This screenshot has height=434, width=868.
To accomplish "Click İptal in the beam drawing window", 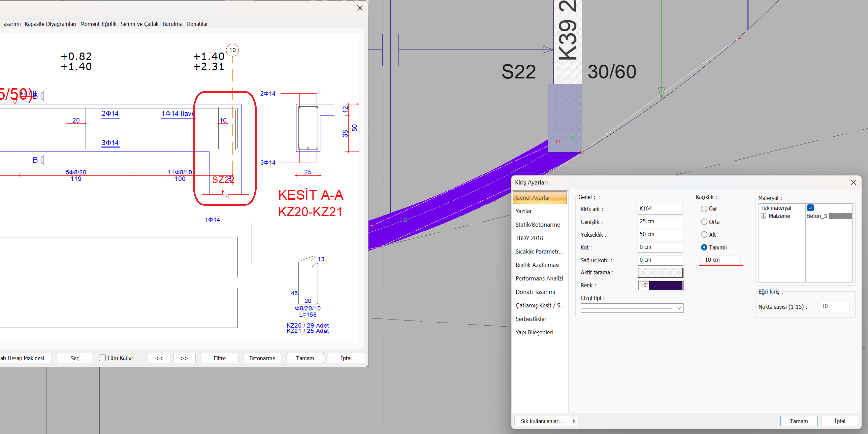I will point(346,358).
